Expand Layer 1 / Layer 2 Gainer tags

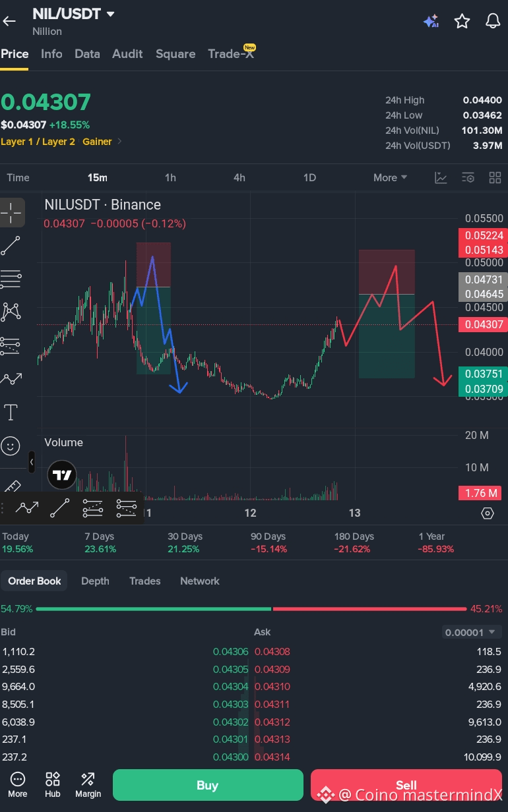pyautogui.click(x=119, y=142)
